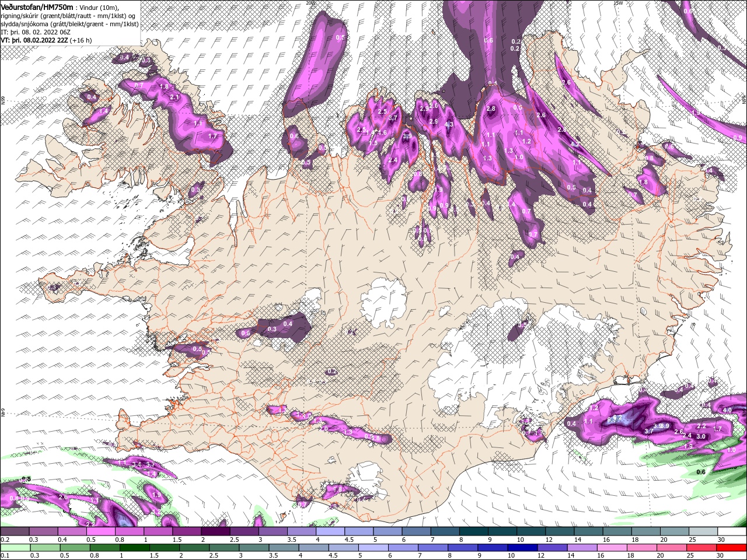Viewport: 747px width, 560px height.
Task: Click the black '0.6' value in the green rain area
Action: (x=701, y=472)
